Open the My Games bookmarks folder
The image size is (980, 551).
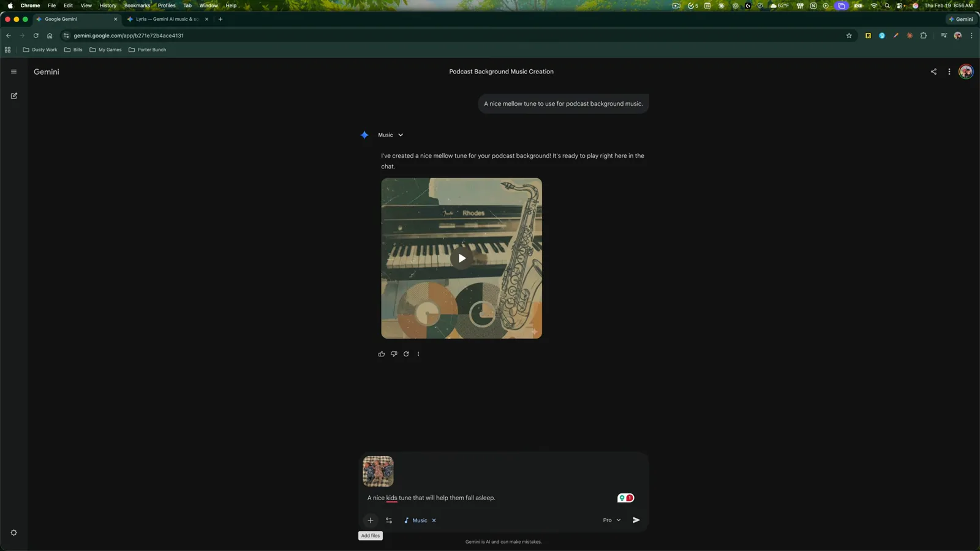(105, 50)
